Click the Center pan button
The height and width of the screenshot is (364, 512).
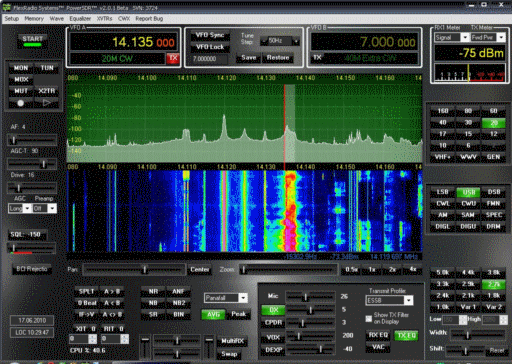click(199, 269)
